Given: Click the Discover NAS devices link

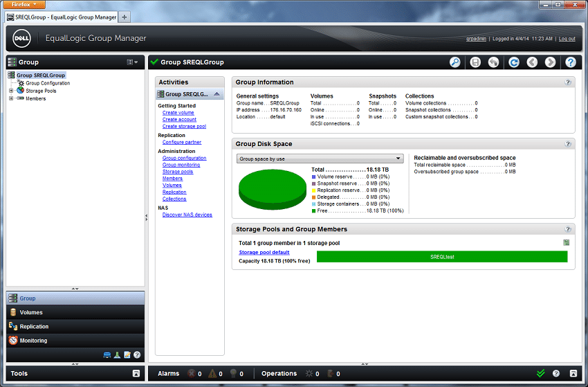Looking at the screenshot, I should click(x=187, y=215).
